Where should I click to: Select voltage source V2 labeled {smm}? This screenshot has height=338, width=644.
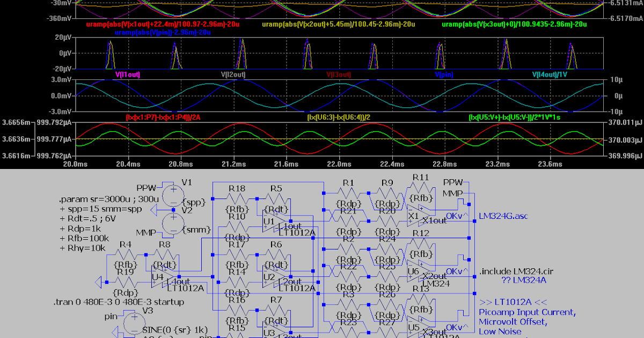pos(173,223)
